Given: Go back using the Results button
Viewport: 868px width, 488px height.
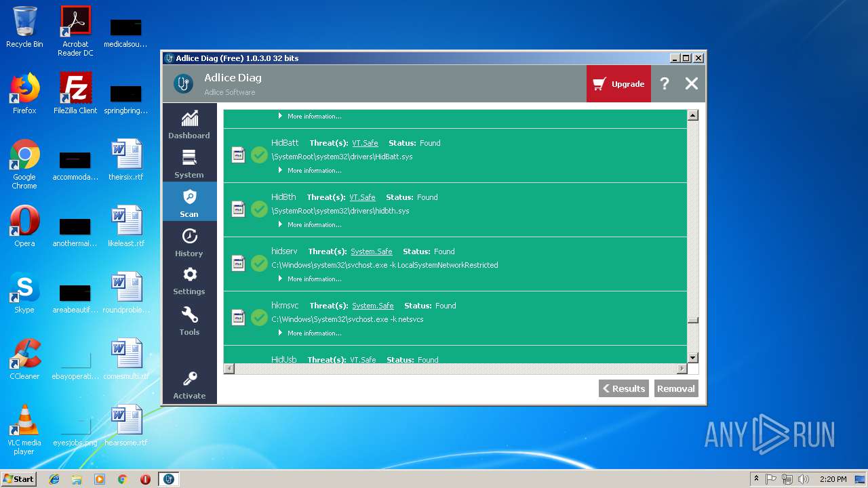Looking at the screenshot, I should [624, 388].
